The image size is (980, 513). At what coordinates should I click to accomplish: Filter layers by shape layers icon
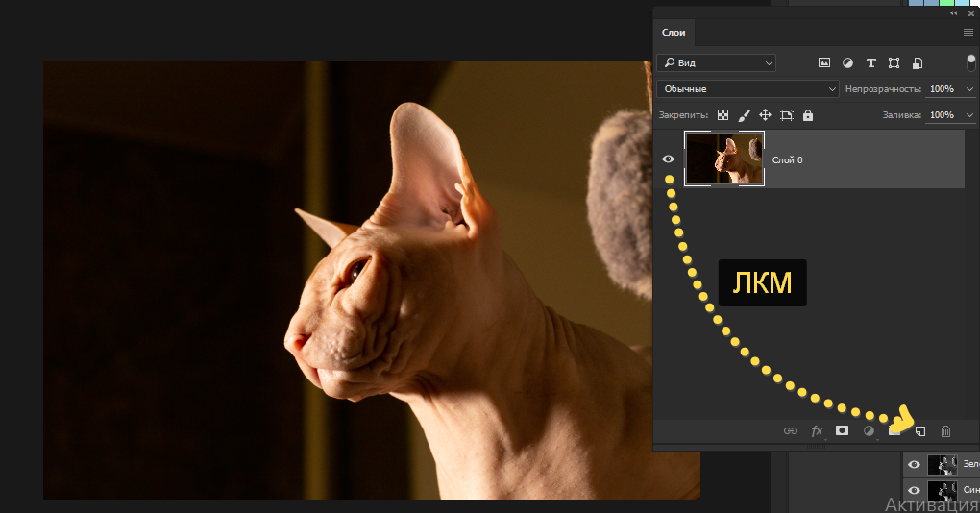point(894,62)
